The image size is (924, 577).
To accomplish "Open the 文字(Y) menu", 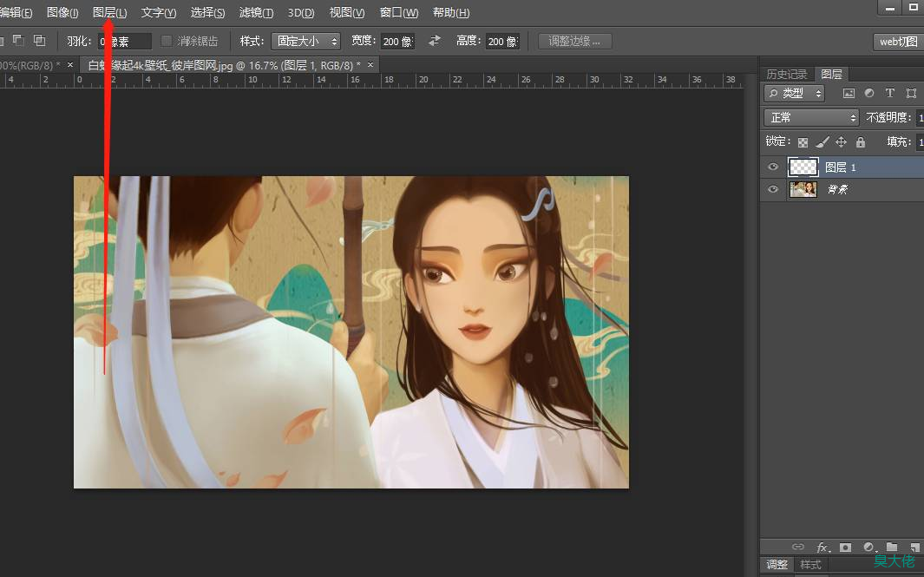I will (159, 12).
